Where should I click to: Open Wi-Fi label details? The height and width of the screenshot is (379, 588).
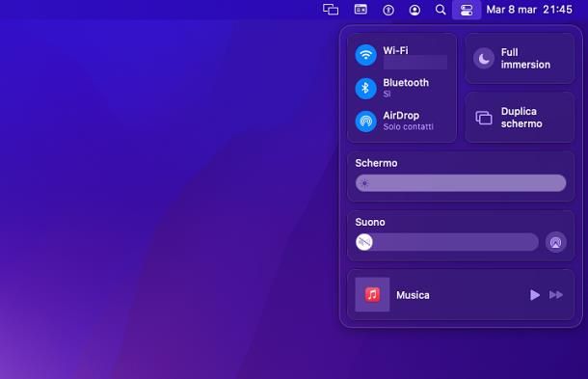click(395, 50)
